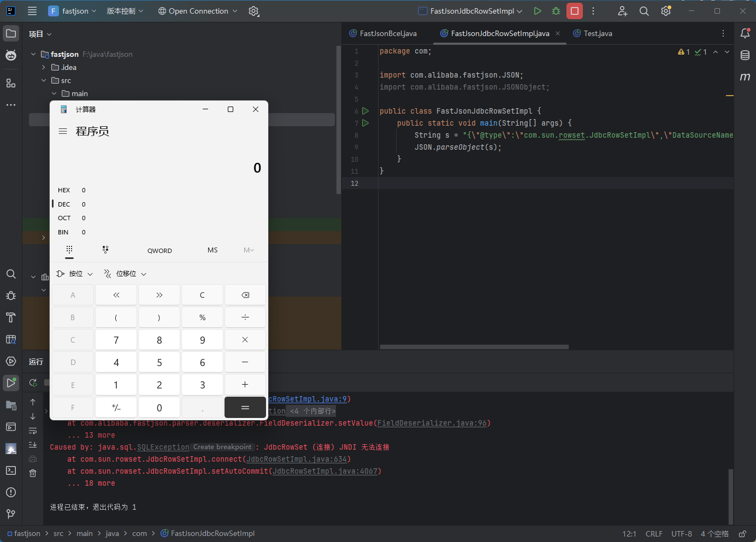The image size is (756, 542).
Task: Open the Maven tool window
Action: pos(745,77)
